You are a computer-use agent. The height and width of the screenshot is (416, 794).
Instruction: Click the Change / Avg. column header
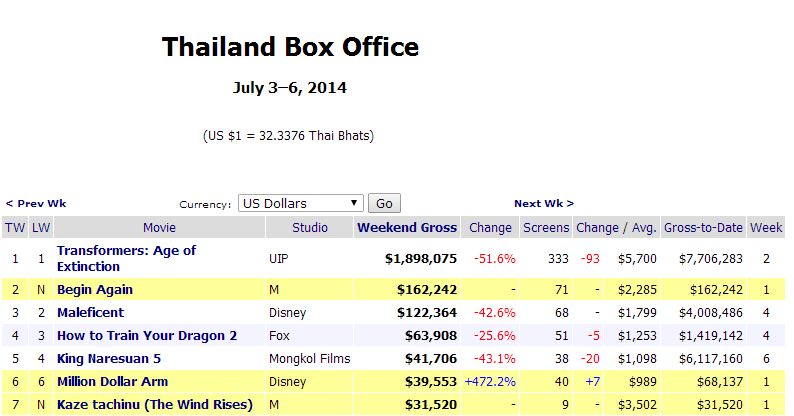point(616,227)
